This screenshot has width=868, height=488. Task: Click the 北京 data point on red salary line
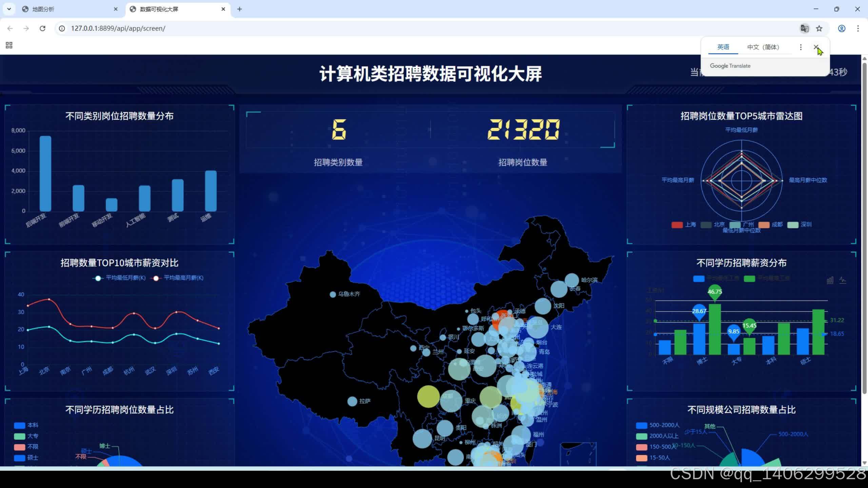point(49,299)
